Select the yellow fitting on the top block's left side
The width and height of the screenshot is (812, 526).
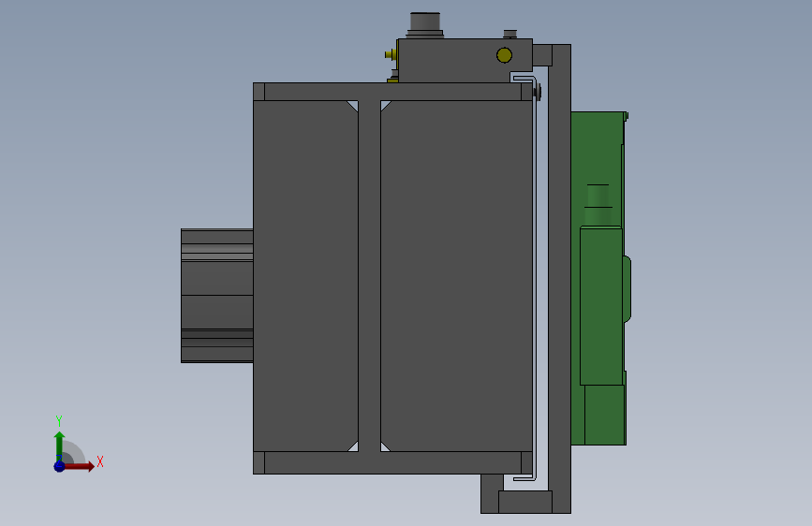[391, 54]
